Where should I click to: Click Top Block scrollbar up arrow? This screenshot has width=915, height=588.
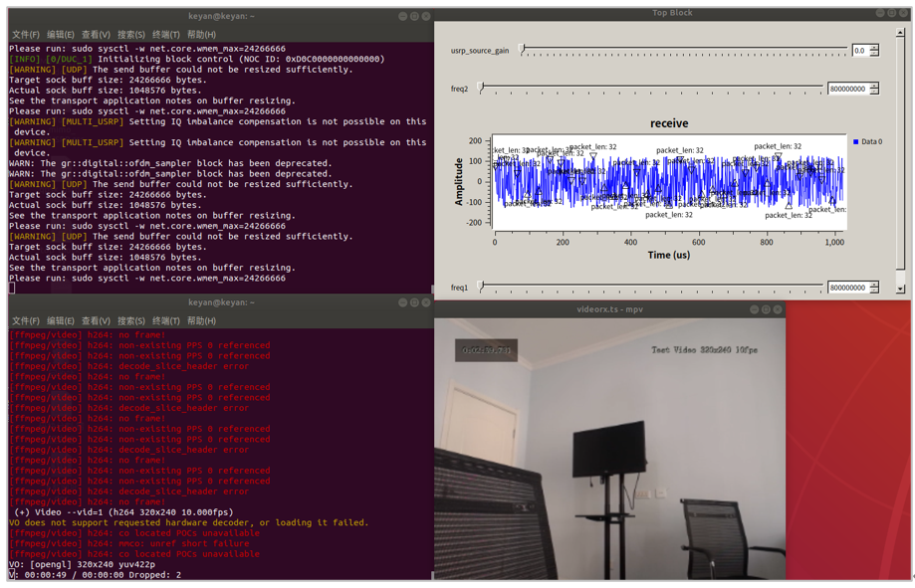coord(900,32)
